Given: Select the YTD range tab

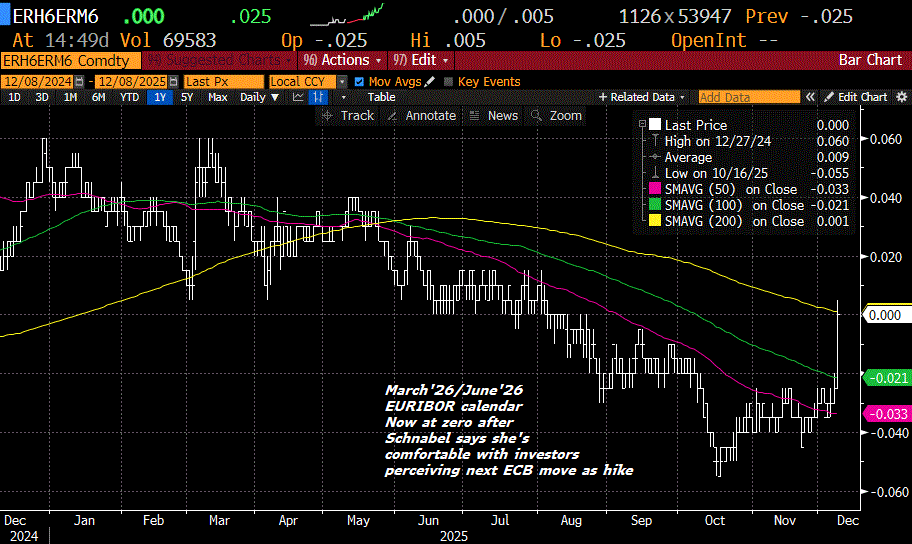Looking at the screenshot, I should [x=129, y=97].
